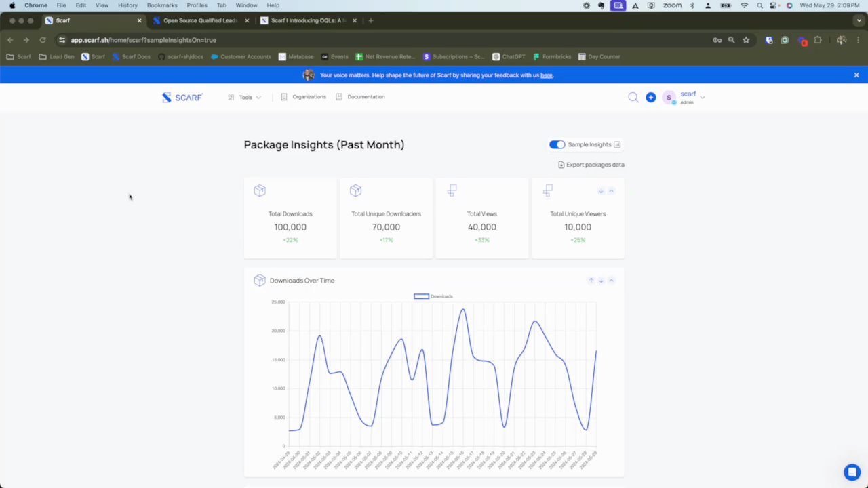The height and width of the screenshot is (488, 868).
Task: Open the Lead Gen bookmarks folder
Action: [56, 57]
